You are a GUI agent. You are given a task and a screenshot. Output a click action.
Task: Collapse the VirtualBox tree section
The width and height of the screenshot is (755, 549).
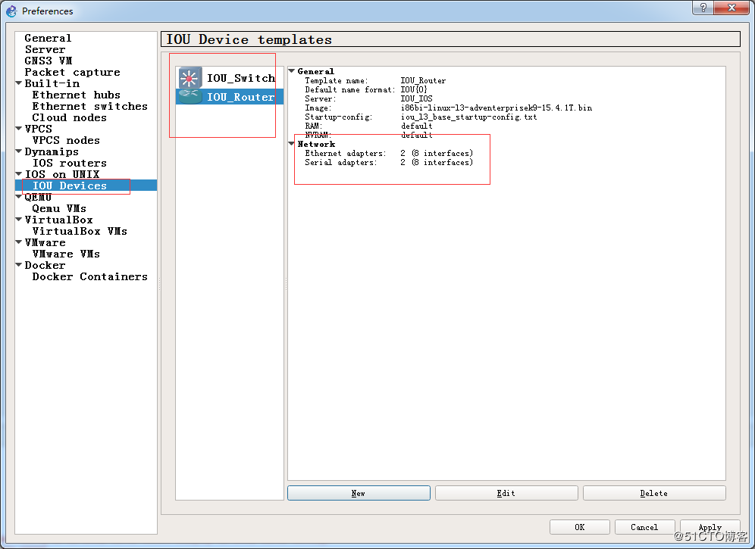pyautogui.click(x=19, y=219)
